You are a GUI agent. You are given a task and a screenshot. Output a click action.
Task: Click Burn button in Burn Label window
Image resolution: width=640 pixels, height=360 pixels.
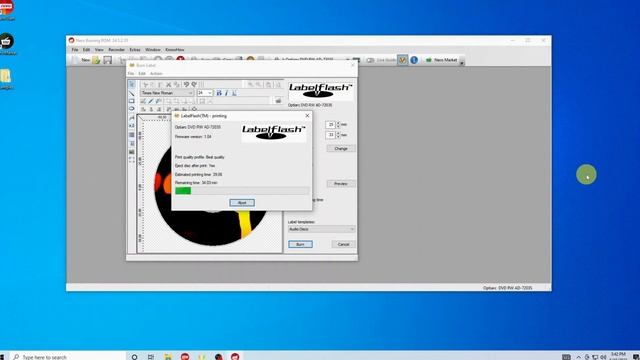(x=300, y=244)
